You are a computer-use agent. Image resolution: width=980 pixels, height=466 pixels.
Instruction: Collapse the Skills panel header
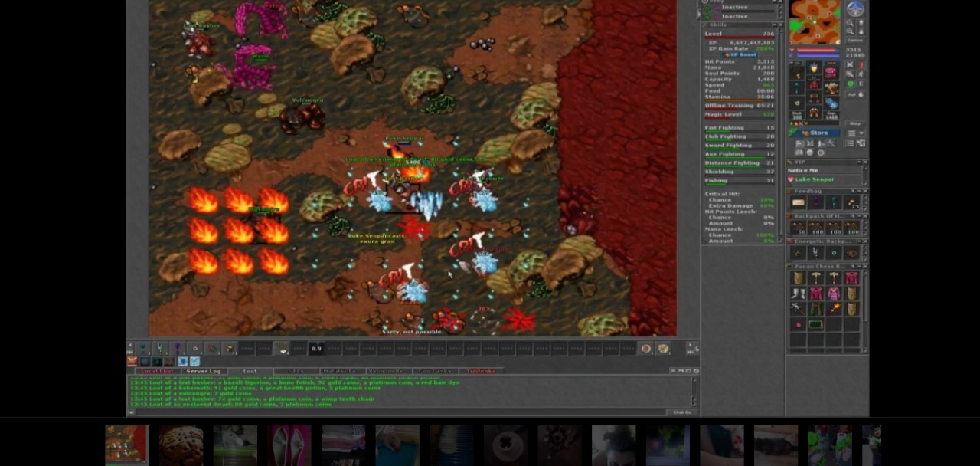[775, 25]
